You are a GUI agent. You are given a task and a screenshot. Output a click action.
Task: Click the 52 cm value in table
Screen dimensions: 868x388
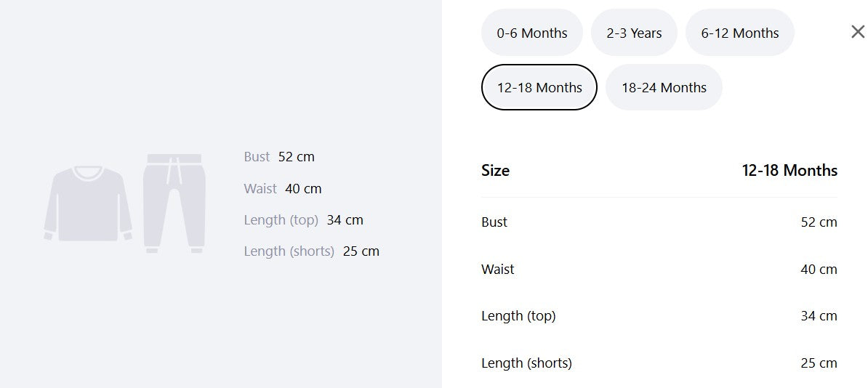pos(819,222)
